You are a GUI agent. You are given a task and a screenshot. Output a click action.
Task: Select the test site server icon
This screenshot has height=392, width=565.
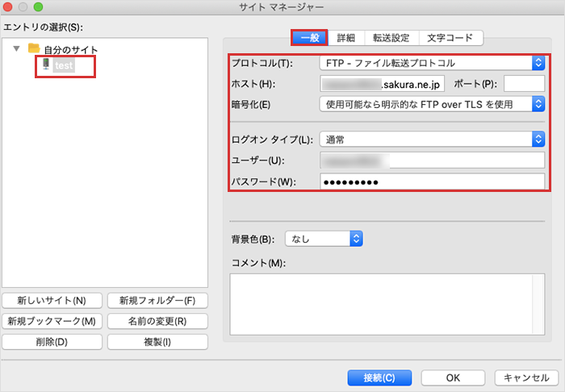[46, 65]
